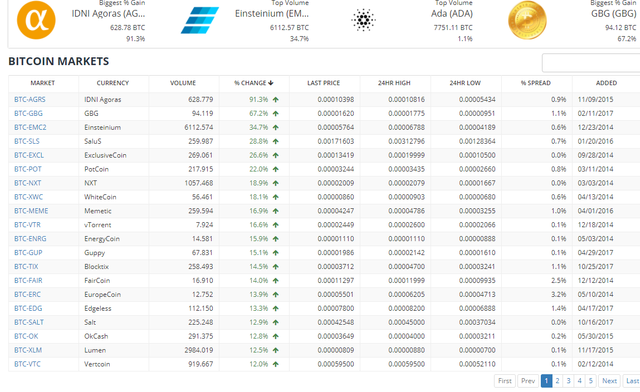The height and width of the screenshot is (392, 640).
Task: Open the BTC-SLS market link
Action: 27,141
